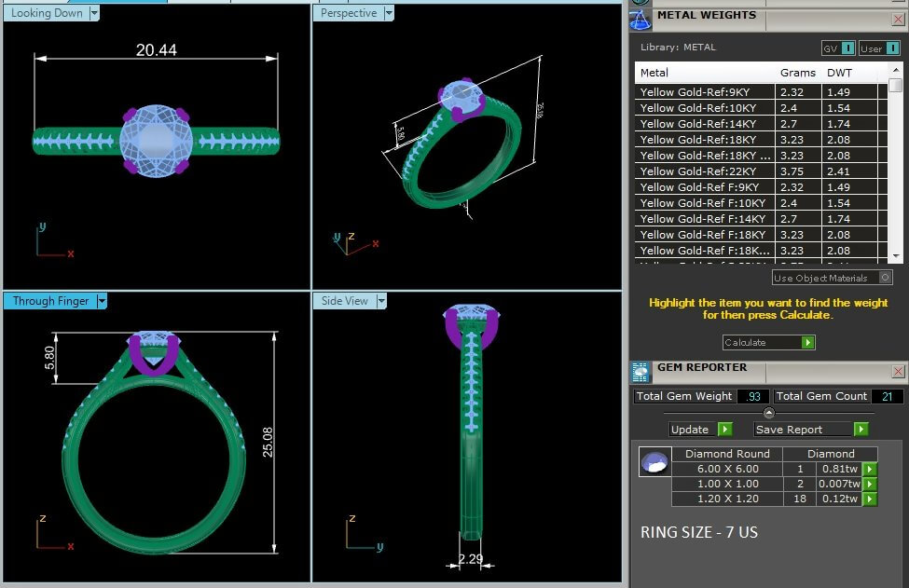The width and height of the screenshot is (909, 588).
Task: Click green arrow for 6.00 X 6.00 diamond
Action: click(x=870, y=470)
